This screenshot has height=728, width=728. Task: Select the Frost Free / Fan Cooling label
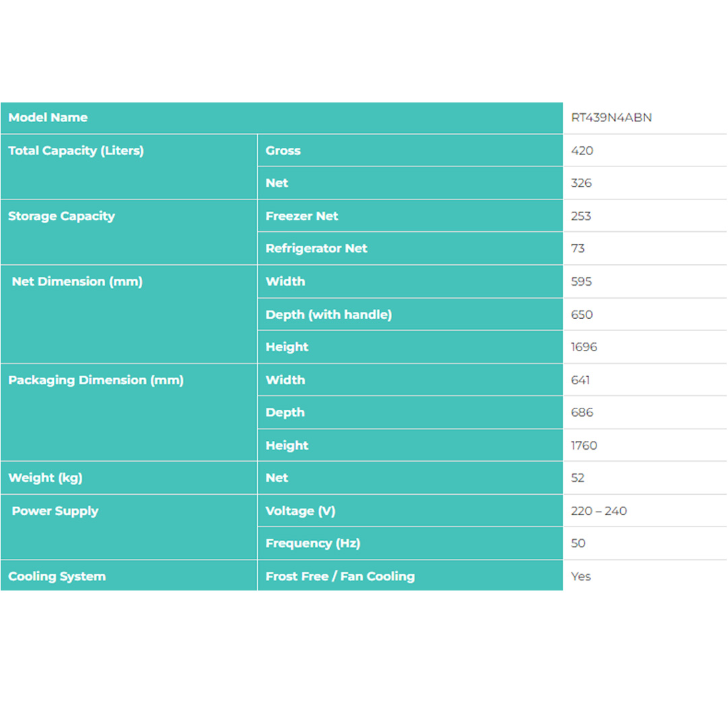click(x=340, y=576)
